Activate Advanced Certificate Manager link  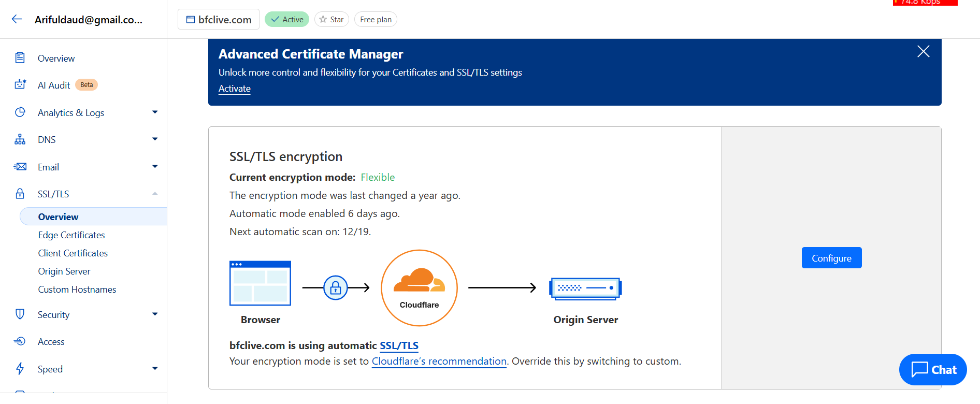tap(235, 89)
